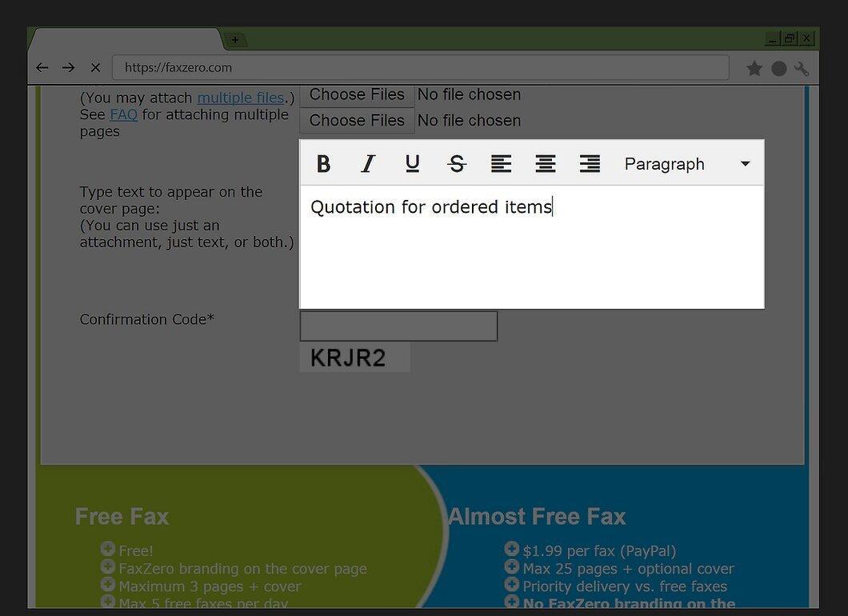The width and height of the screenshot is (848, 616).
Task: Click inside the cover page text area
Action: tap(532, 247)
